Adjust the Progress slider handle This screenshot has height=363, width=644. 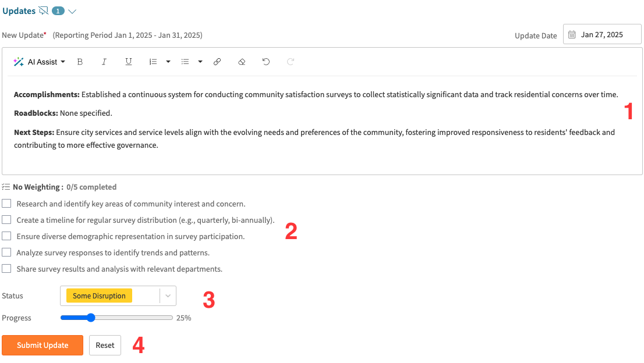[x=90, y=318]
